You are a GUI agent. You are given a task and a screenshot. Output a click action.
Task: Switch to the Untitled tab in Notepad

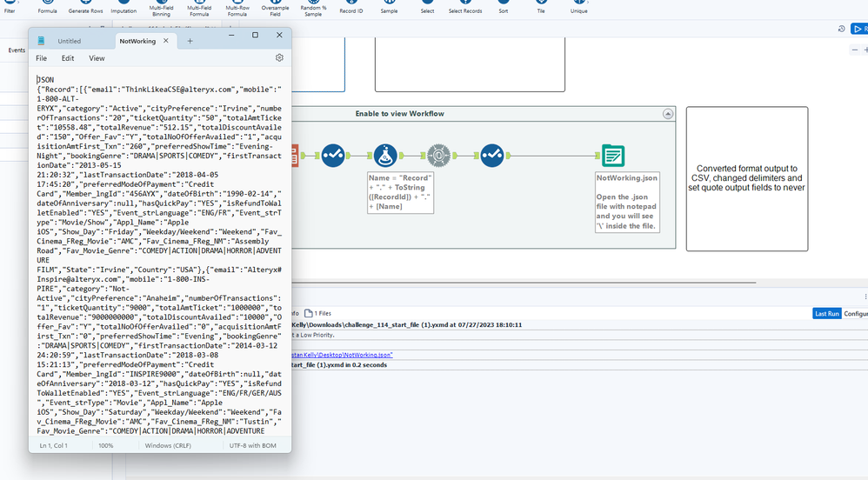tap(70, 41)
